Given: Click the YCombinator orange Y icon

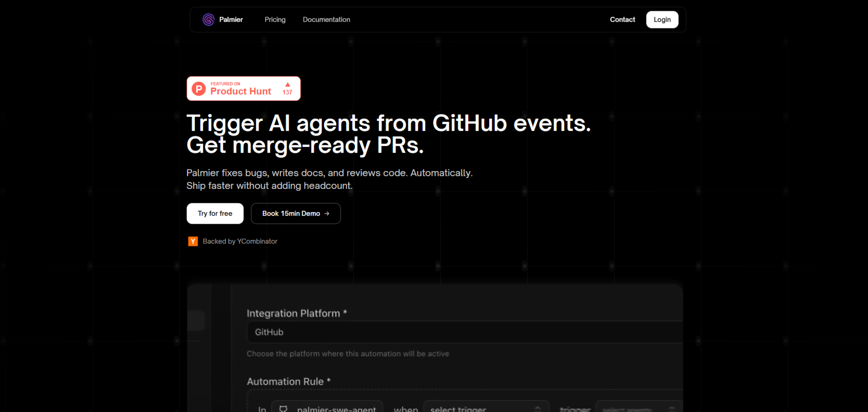Looking at the screenshot, I should pos(193,241).
